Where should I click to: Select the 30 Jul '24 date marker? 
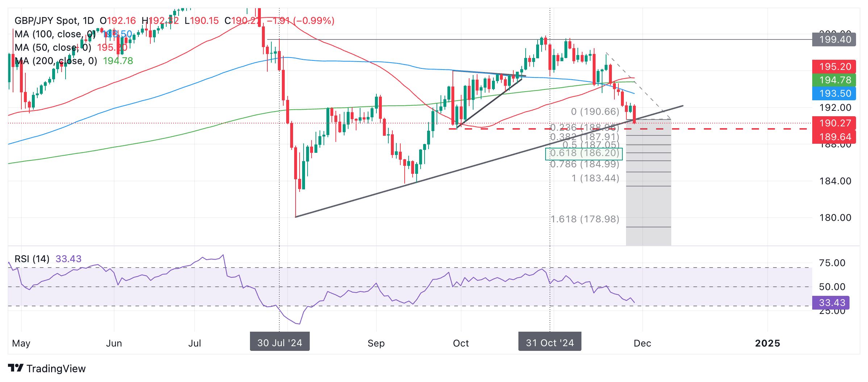click(x=280, y=343)
